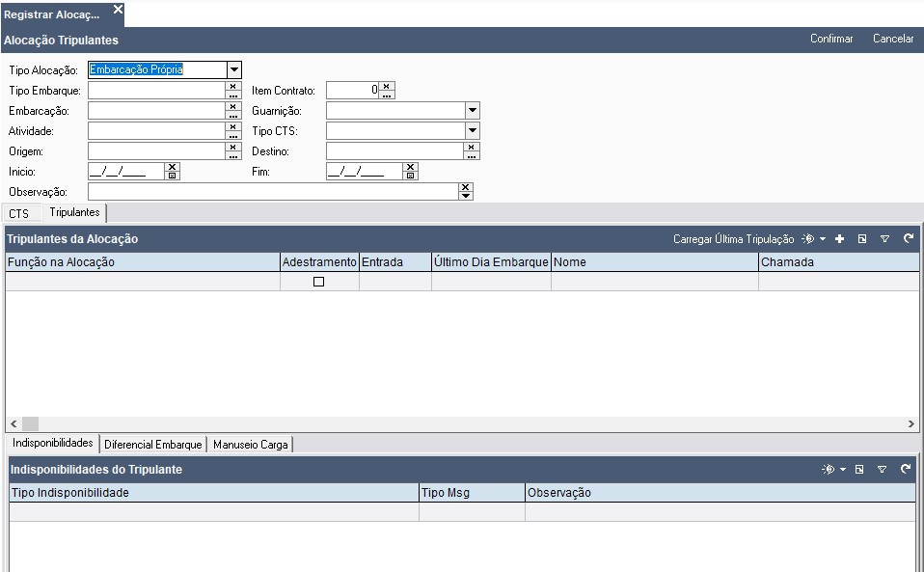Click Confirmar to save the allocation
The width and height of the screenshot is (924, 572).
pyautogui.click(x=831, y=40)
